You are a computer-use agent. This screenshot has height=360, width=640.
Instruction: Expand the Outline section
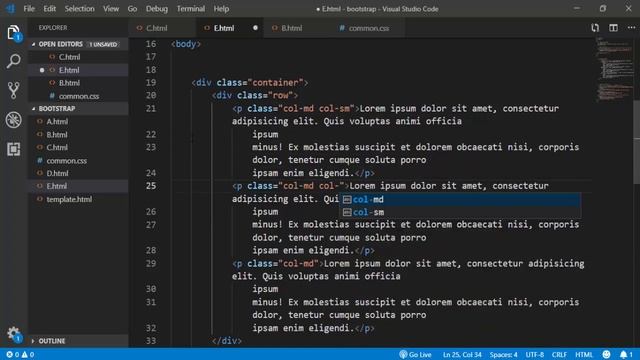coord(78,341)
